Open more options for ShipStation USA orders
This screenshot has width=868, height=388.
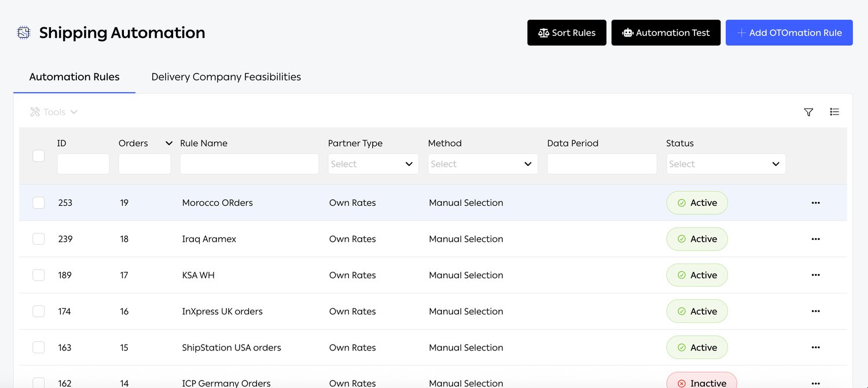click(815, 348)
